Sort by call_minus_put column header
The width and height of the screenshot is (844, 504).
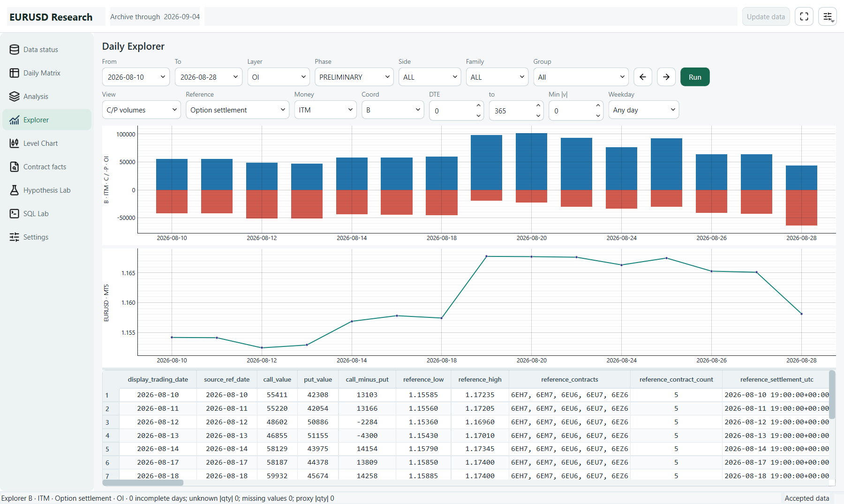[367, 380]
